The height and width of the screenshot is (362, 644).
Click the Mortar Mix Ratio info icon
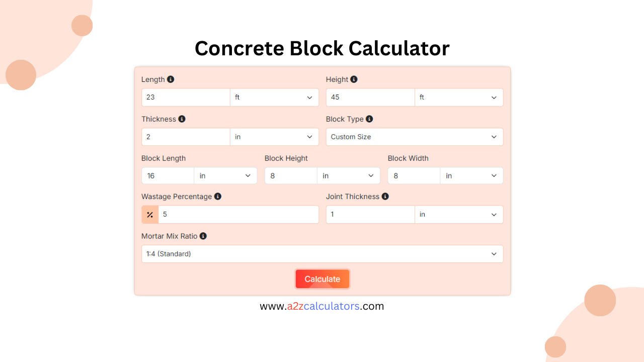coord(203,236)
